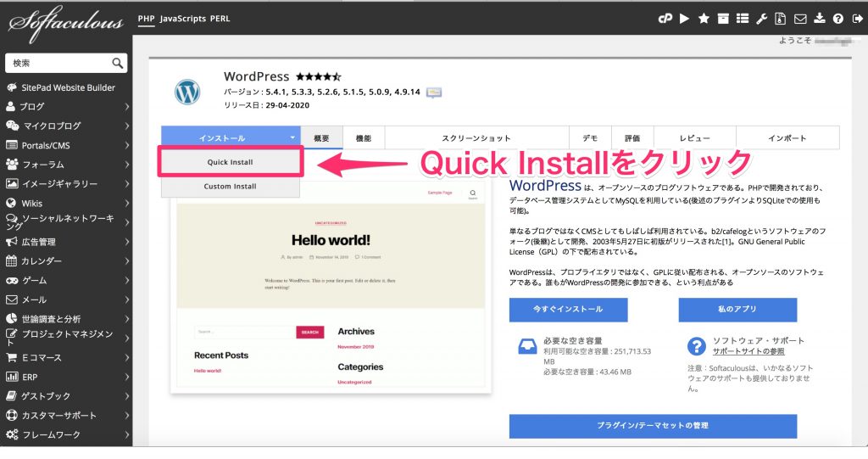
Task: Open the help question mark icon
Action: point(837,19)
